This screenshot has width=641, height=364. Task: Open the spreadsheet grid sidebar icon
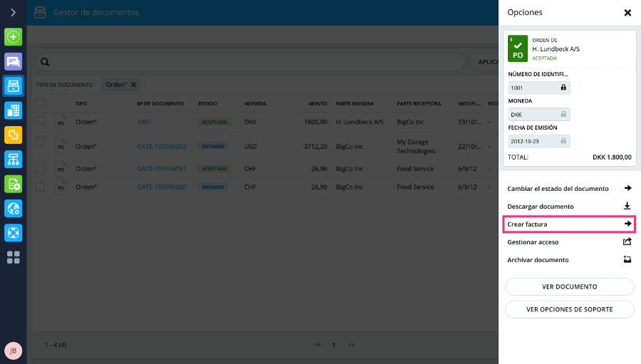13,110
